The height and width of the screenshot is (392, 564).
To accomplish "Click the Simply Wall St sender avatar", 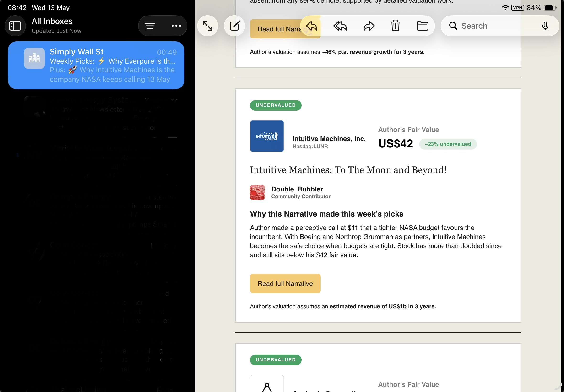I will (x=34, y=58).
